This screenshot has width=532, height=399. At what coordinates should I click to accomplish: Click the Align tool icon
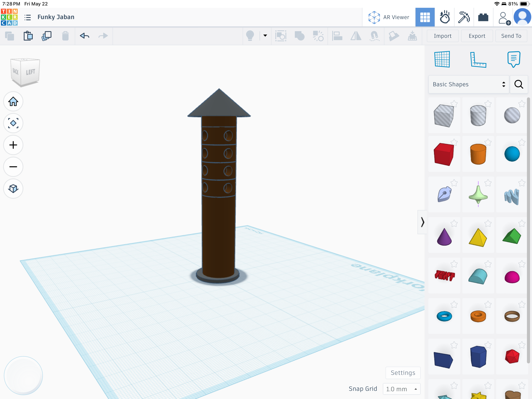(x=337, y=36)
